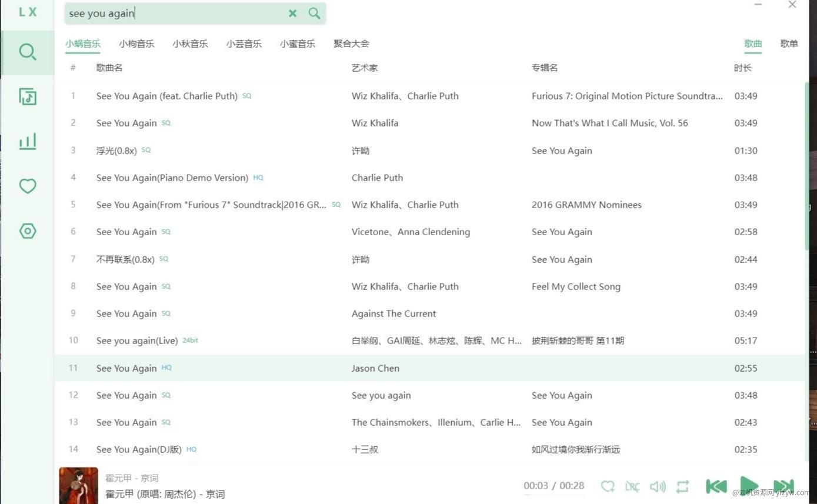Select song 不再联系(0.8x)
This screenshot has height=504, width=817.
[430, 259]
